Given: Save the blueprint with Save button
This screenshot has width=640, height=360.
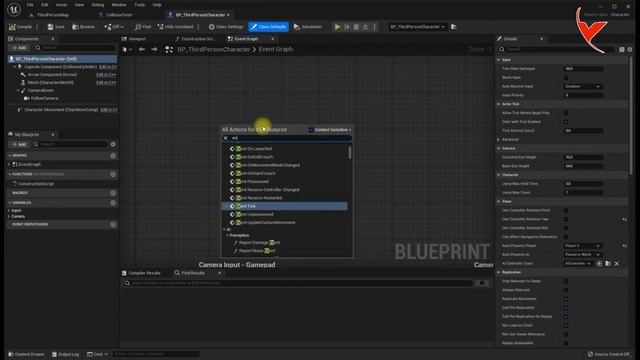Looking at the screenshot, I should [56, 27].
